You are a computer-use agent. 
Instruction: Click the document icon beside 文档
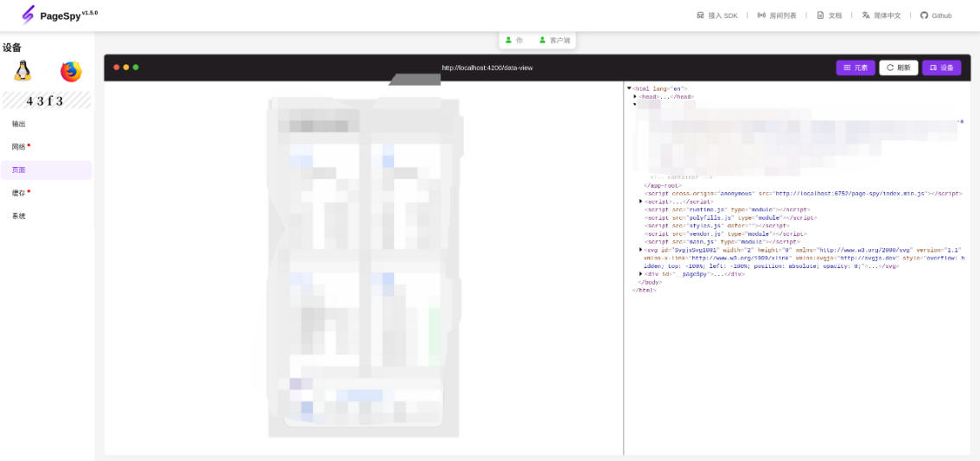click(x=821, y=16)
